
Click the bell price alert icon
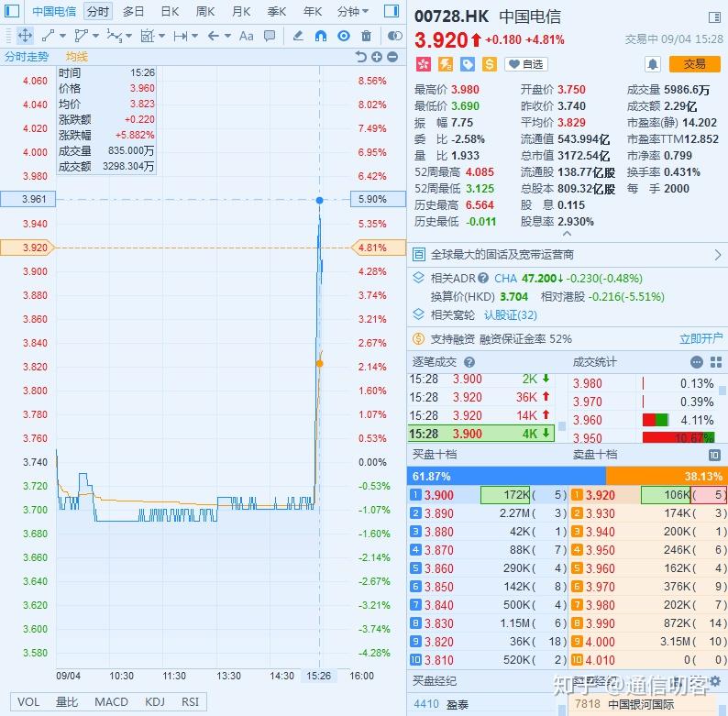pyautogui.click(x=652, y=64)
